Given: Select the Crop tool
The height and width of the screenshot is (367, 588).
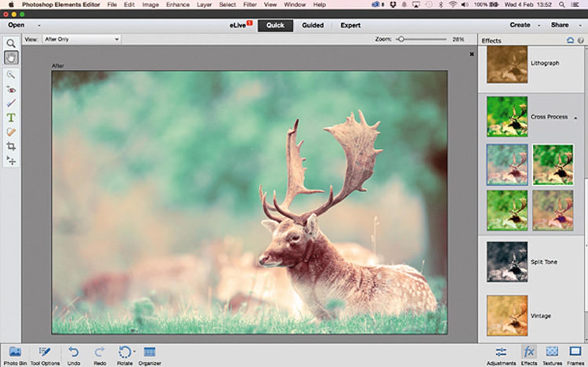Looking at the screenshot, I should click(11, 146).
